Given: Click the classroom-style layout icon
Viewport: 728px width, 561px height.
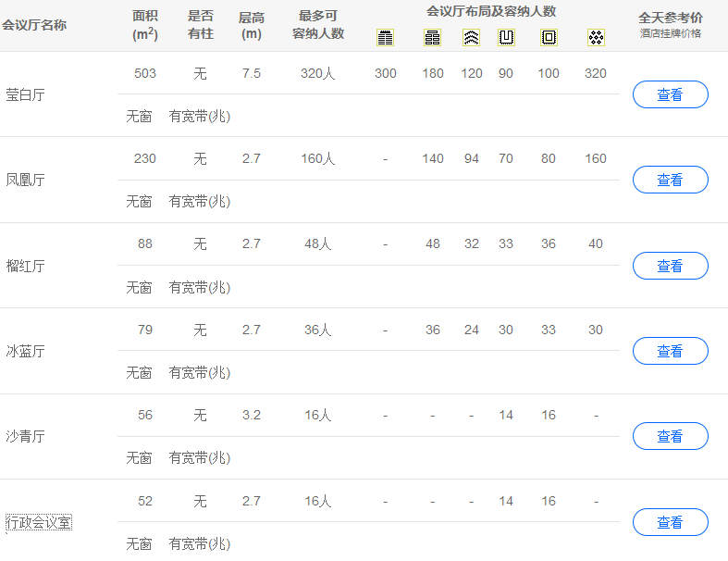Looking at the screenshot, I should point(433,38).
